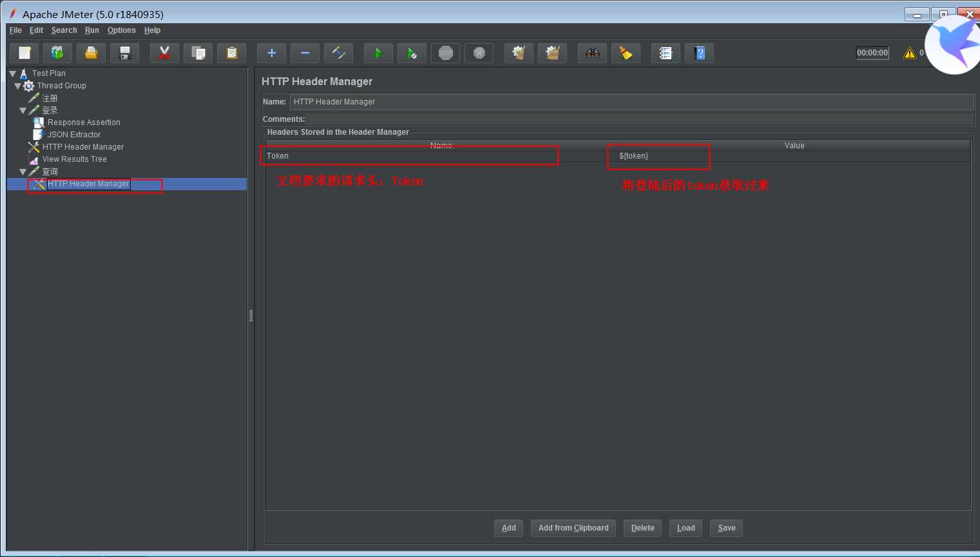Open the function helper dialog icon

pyautogui.click(x=666, y=53)
